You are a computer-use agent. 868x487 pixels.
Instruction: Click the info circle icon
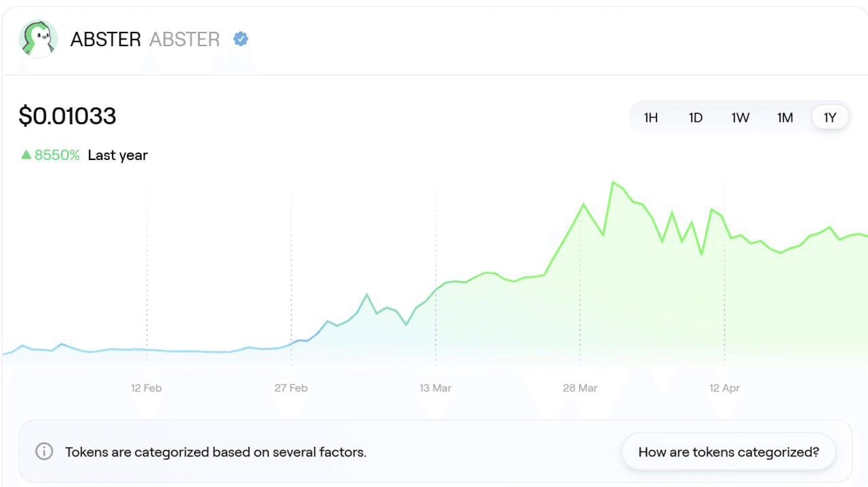click(x=44, y=452)
